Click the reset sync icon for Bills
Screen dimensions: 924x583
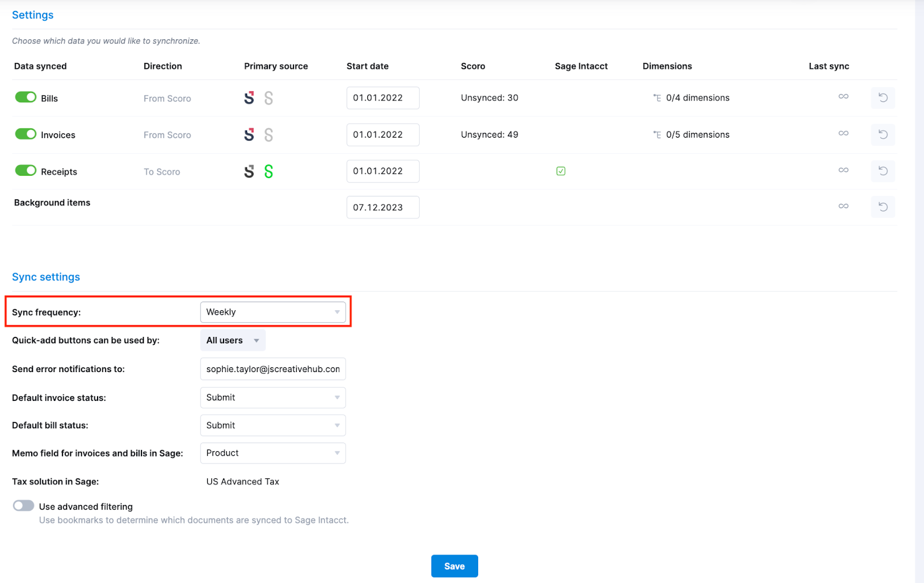882,98
